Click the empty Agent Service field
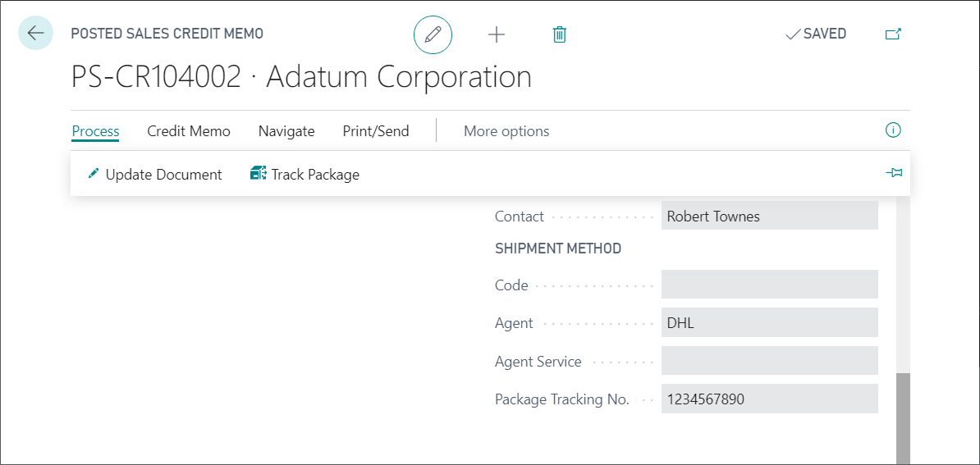This screenshot has height=465, width=980. click(x=769, y=361)
